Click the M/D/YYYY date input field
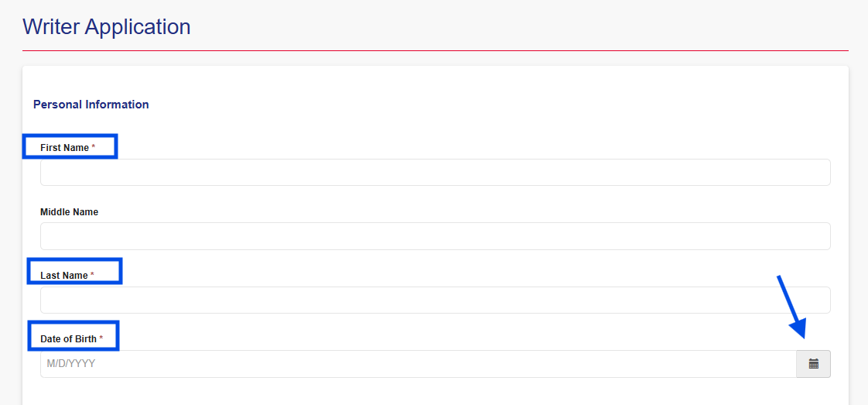868x405 pixels. [x=418, y=364]
